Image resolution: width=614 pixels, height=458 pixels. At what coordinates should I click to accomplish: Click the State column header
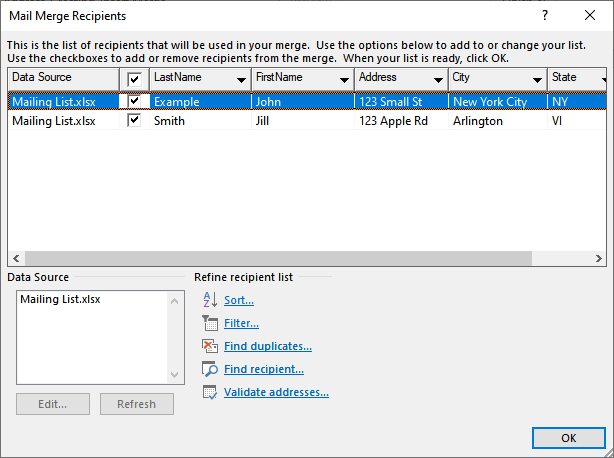point(577,79)
